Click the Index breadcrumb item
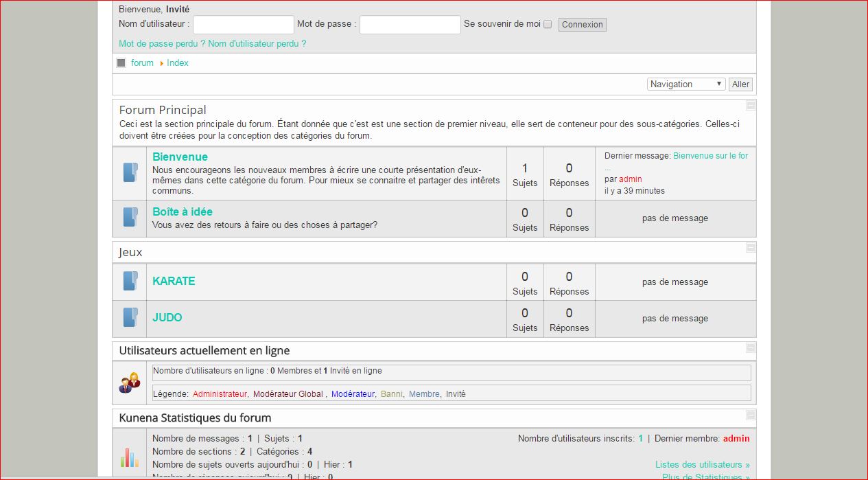This screenshot has width=868, height=480. point(178,63)
